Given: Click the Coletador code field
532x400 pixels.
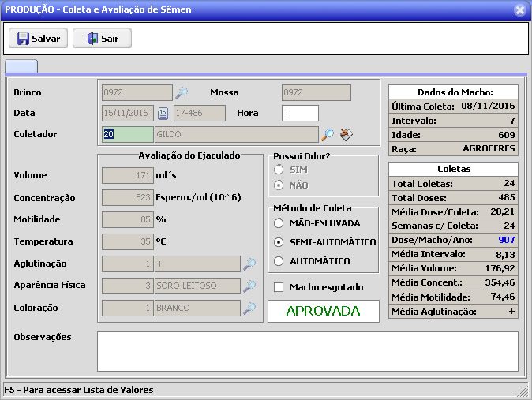Looking at the screenshot, I should pos(128,134).
